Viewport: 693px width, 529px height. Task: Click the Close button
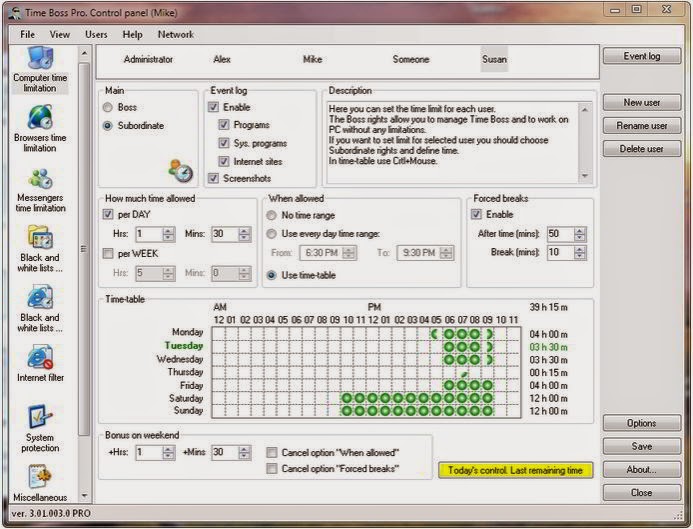point(642,493)
